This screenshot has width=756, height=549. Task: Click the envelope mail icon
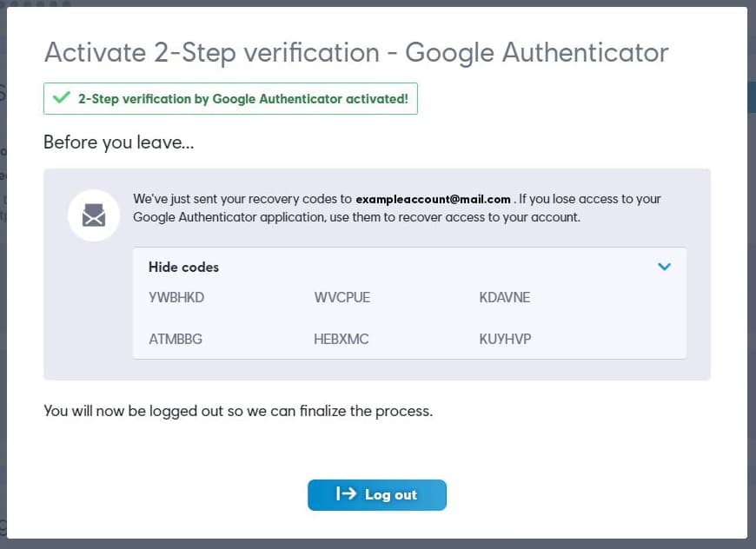click(94, 215)
